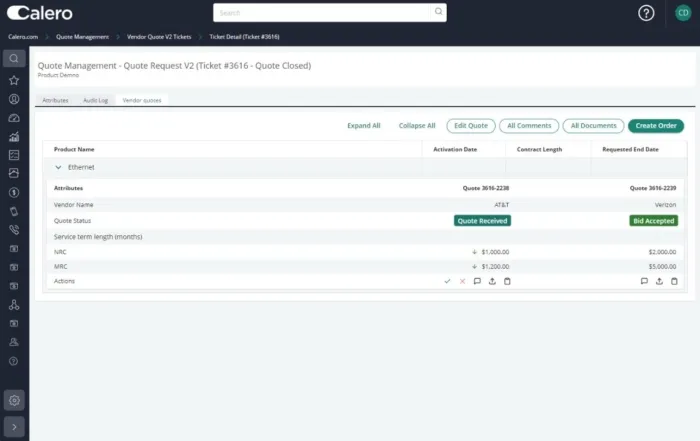Go to Vendor Quote V2 Tickets breadcrumb
This screenshot has height=441, width=700.
[159, 37]
